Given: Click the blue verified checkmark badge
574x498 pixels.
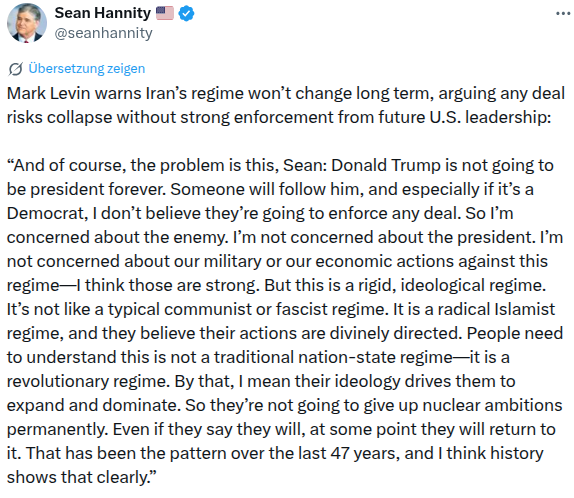Looking at the screenshot, I should (186, 14).
